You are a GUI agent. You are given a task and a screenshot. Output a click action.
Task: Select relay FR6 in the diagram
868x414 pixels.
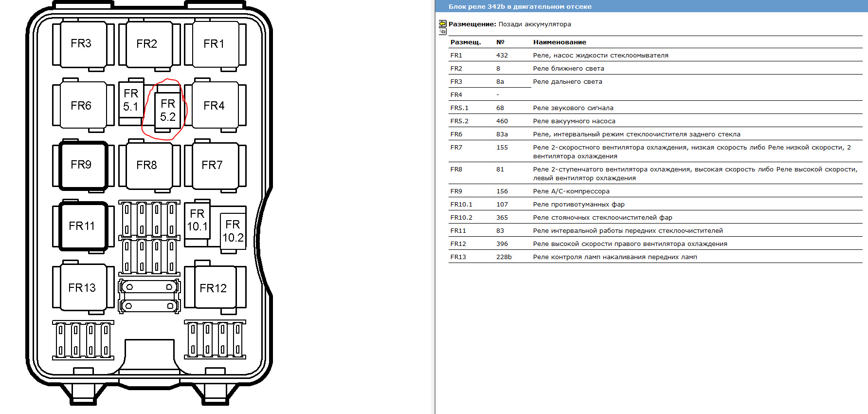click(83, 105)
